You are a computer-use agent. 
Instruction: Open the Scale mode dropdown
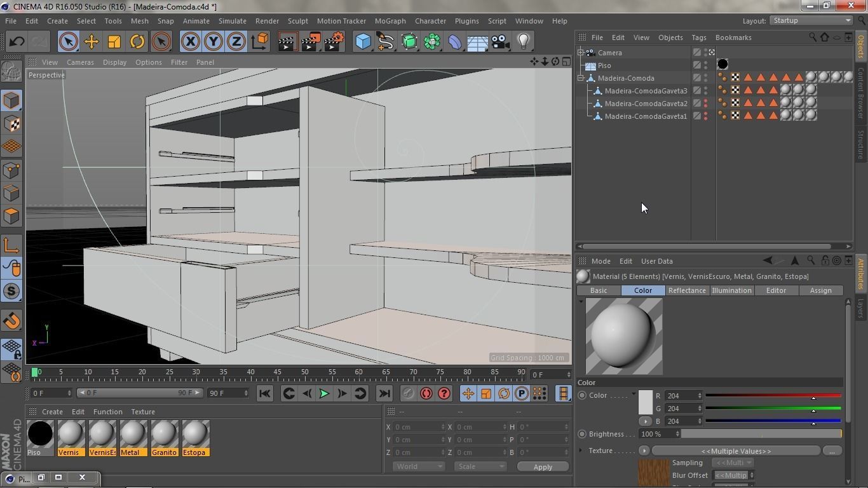(480, 466)
